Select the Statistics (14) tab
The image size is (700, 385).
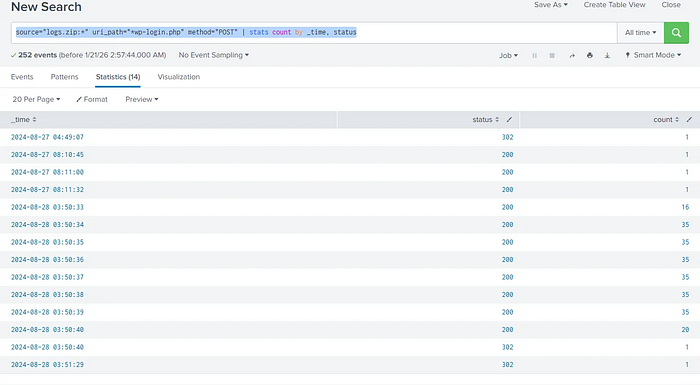click(x=118, y=77)
